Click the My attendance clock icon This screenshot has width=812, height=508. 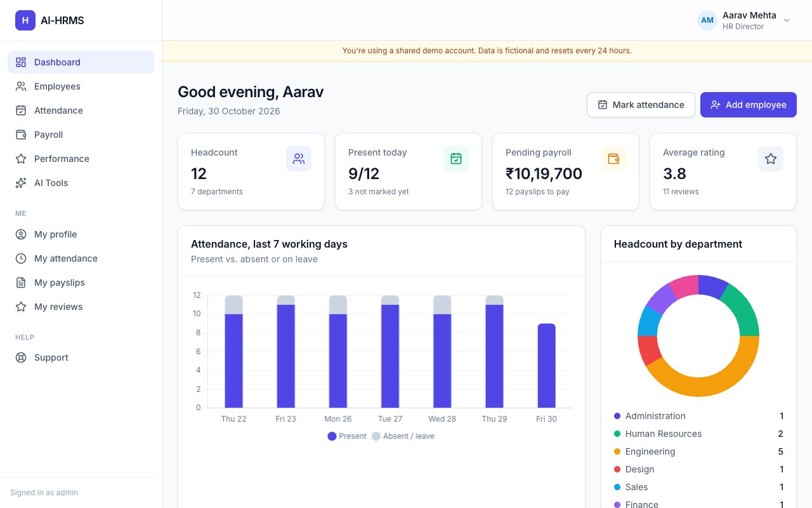click(x=21, y=258)
